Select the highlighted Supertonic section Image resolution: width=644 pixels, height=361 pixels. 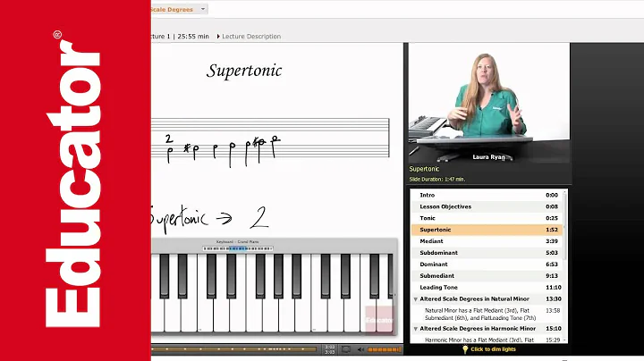487,230
